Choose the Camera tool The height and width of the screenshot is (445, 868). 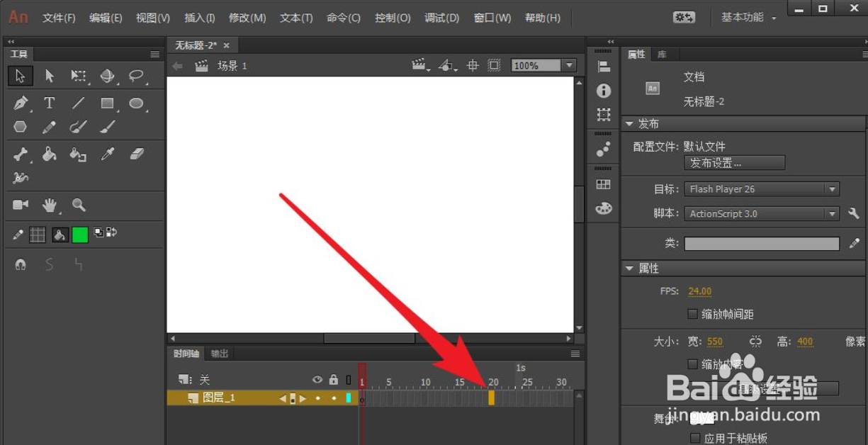[x=21, y=205]
